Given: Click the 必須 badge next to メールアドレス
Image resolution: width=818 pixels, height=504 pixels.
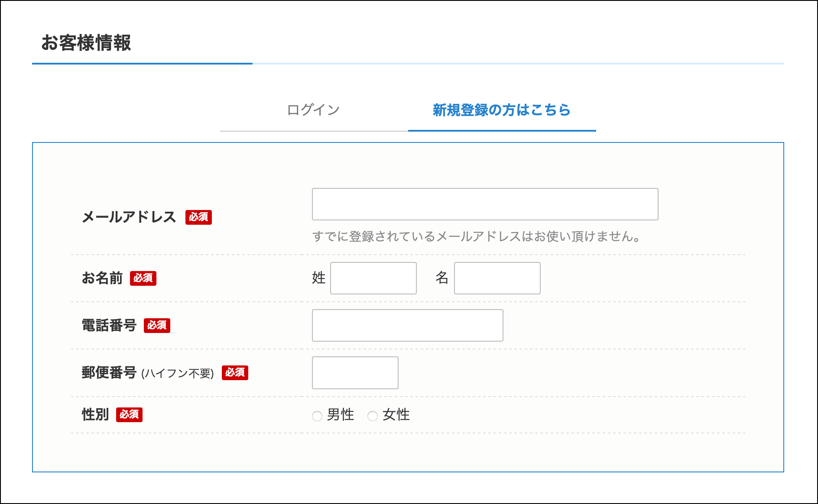Looking at the screenshot, I should tap(198, 217).
